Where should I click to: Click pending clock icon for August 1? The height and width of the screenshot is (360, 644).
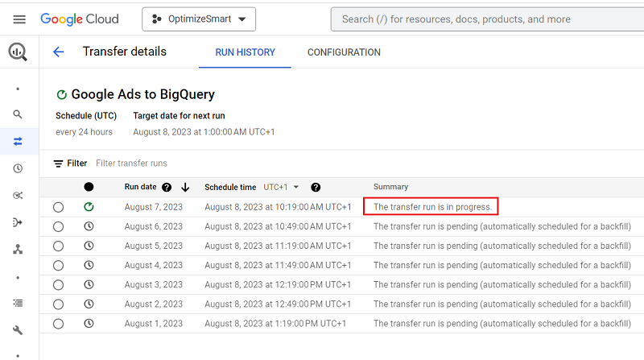[89, 324]
